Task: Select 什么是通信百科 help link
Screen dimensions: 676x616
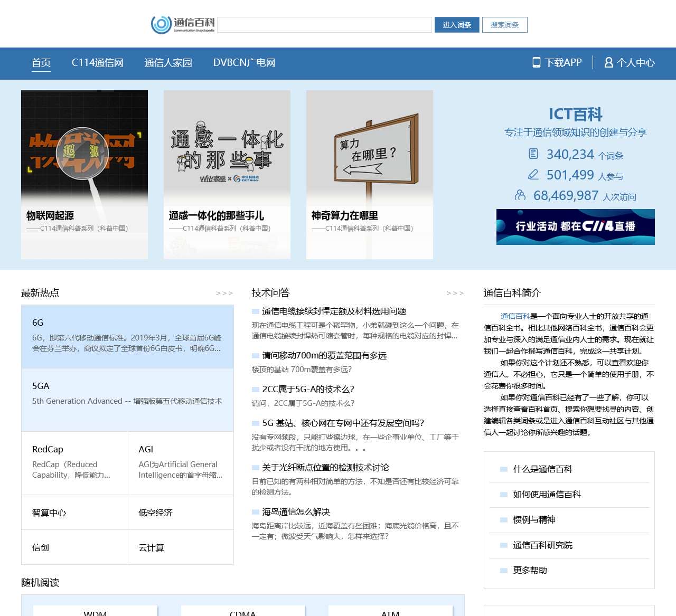Action: click(x=542, y=469)
